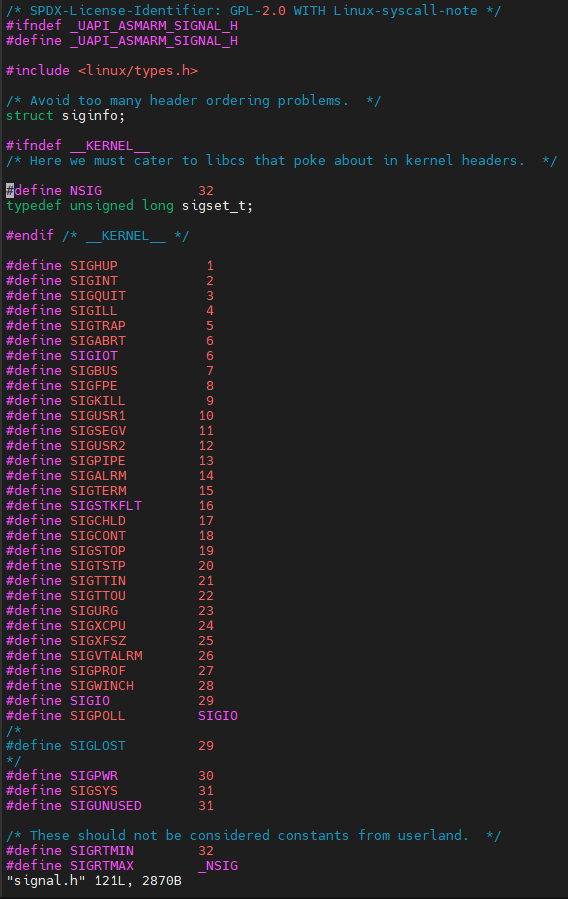The height and width of the screenshot is (899, 568).
Task: Click SIGUNUSED definition
Action: (110, 805)
